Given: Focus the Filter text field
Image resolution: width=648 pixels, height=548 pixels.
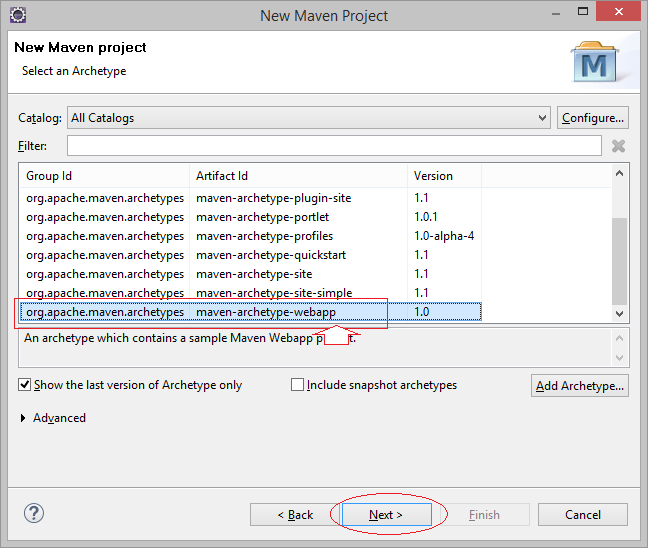Looking at the screenshot, I should (x=334, y=146).
